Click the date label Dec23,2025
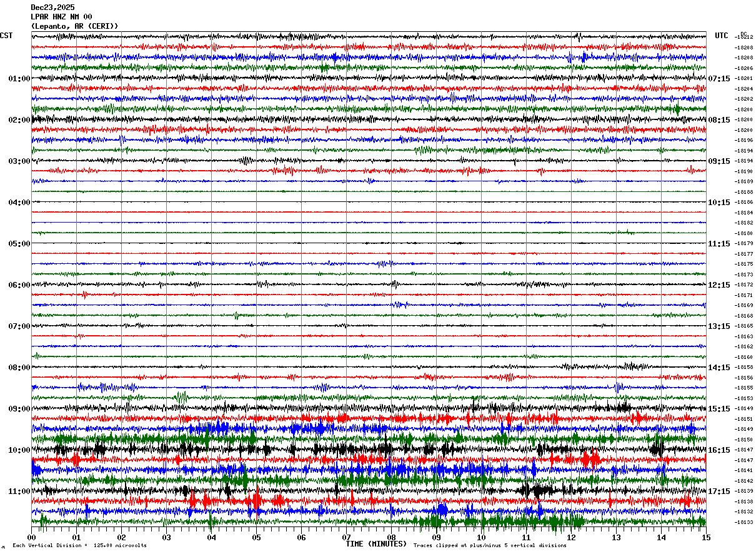 (x=52, y=8)
